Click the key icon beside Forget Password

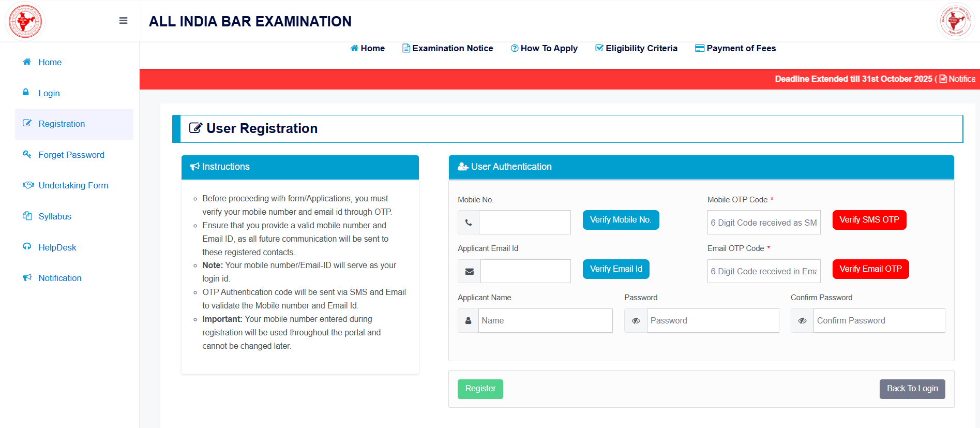tap(27, 154)
